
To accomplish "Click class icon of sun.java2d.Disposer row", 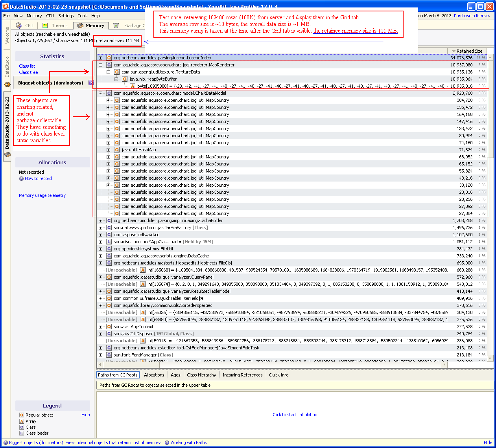I will click(109, 334).
